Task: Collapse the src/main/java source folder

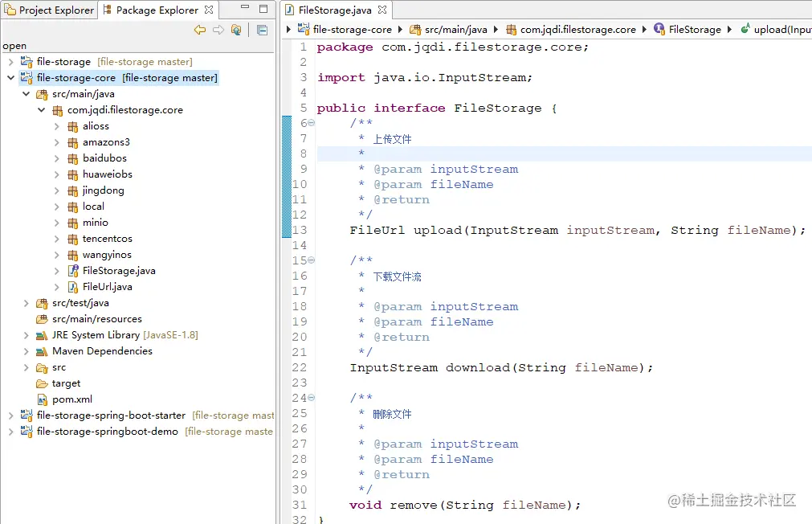Action: 27,94
